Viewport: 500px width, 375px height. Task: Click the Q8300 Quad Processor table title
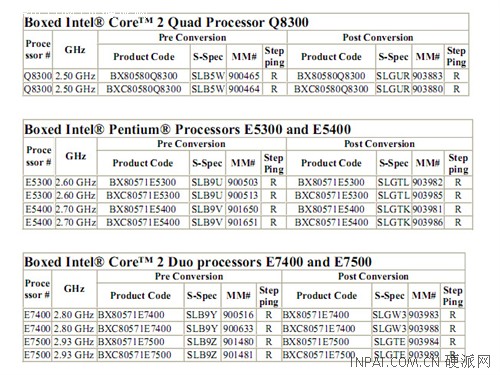click(166, 23)
